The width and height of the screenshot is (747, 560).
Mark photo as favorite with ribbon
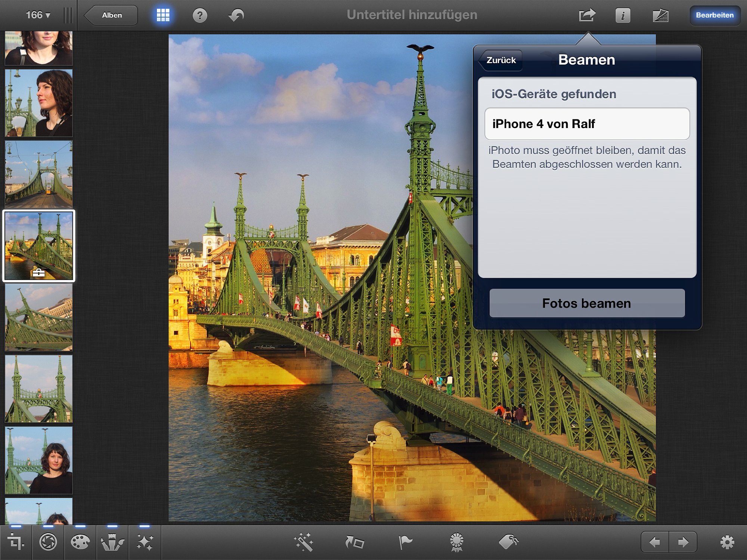(x=456, y=542)
